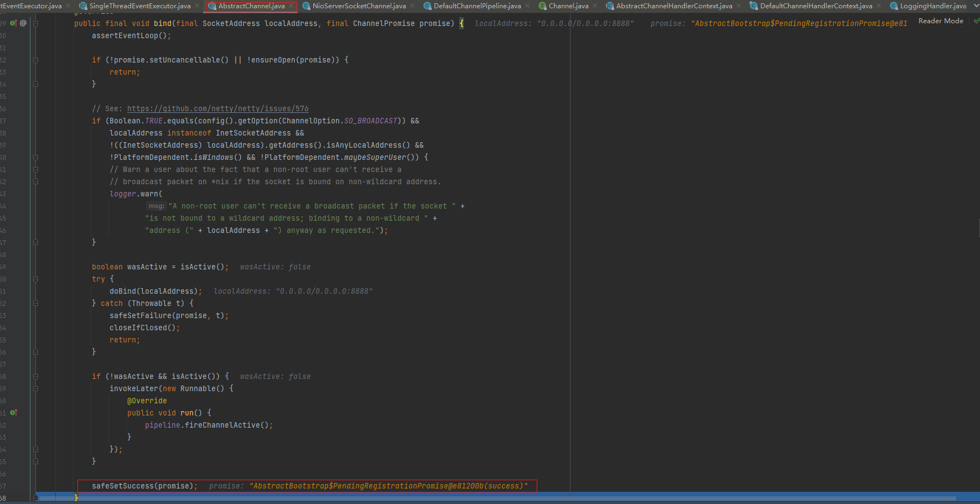The height and width of the screenshot is (504, 980).
Task: Click maybeSuperUser() method call
Action: point(382,157)
